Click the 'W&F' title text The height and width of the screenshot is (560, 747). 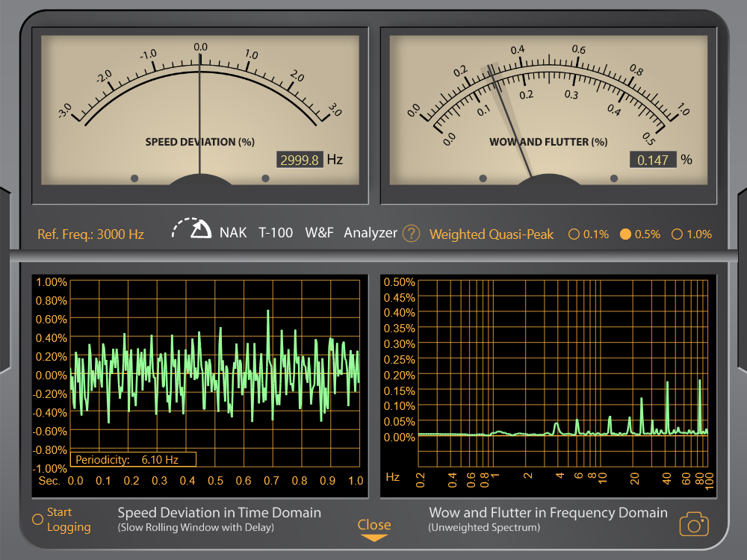319,233
